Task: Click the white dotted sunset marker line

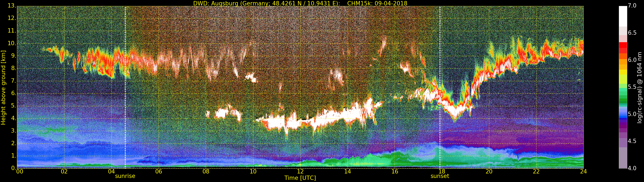Action: 440,87
